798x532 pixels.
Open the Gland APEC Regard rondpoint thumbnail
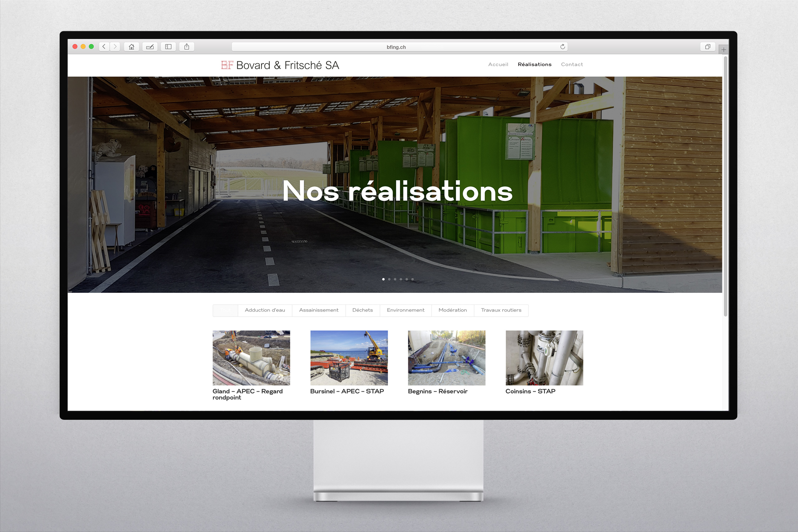coord(252,358)
